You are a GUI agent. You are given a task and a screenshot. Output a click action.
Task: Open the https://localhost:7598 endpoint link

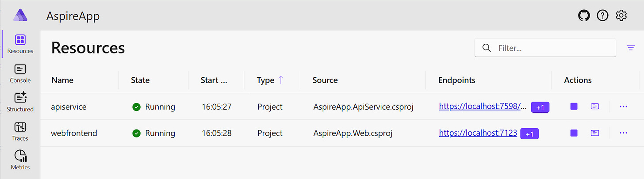click(483, 107)
